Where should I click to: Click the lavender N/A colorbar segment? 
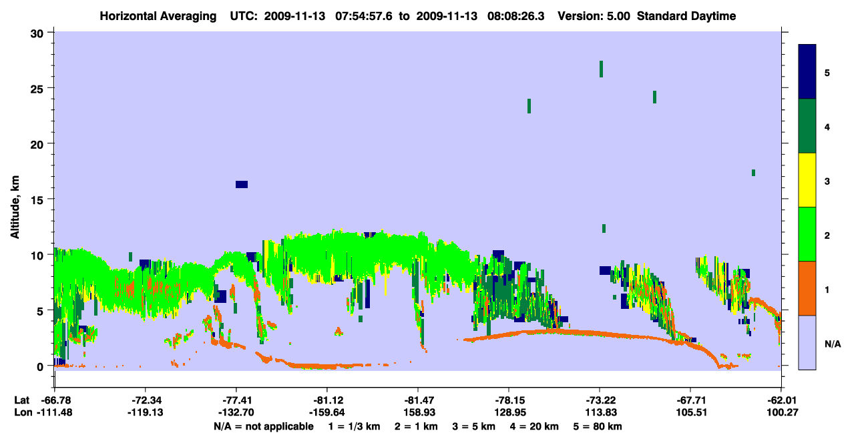pyautogui.click(x=807, y=342)
